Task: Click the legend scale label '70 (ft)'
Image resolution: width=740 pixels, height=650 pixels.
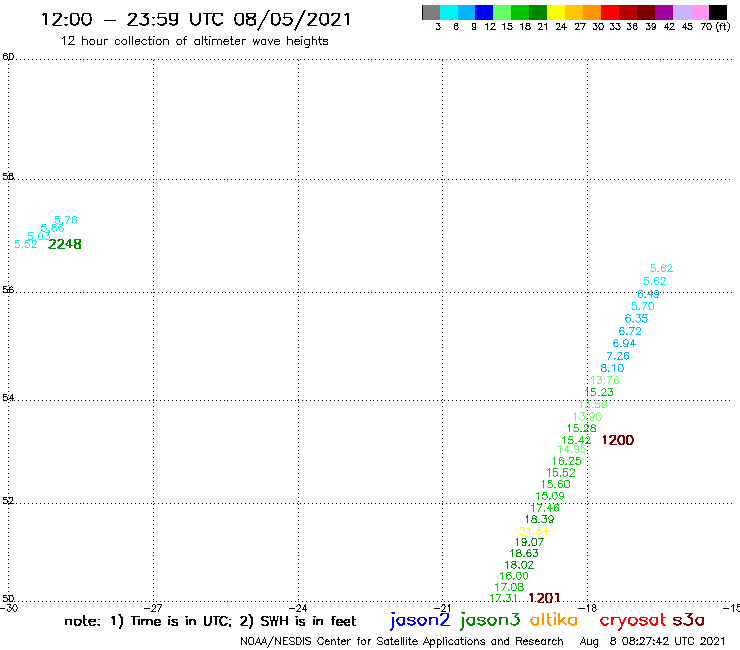Action: tap(715, 27)
